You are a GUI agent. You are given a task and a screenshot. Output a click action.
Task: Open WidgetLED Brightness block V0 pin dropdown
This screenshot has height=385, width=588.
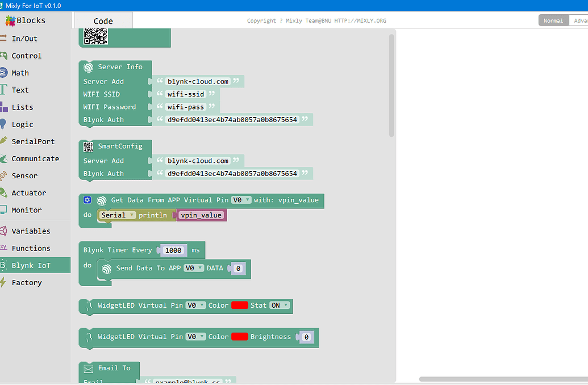pos(196,337)
